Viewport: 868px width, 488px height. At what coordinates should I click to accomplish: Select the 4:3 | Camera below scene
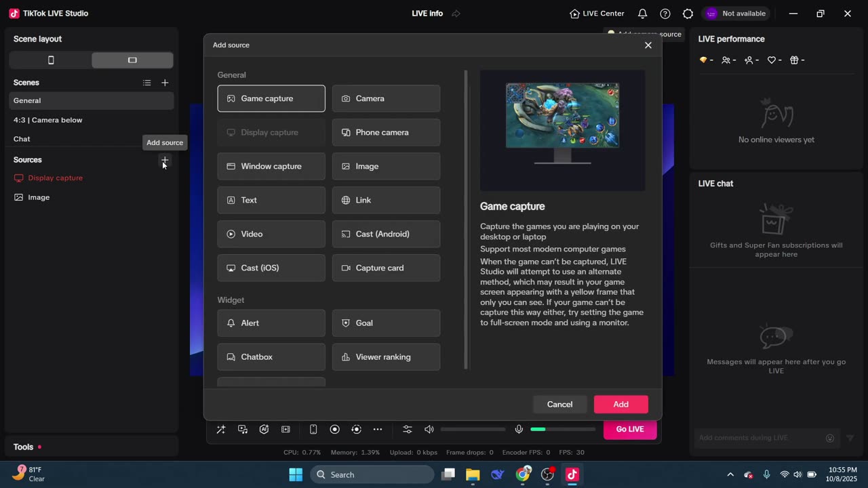click(92, 120)
